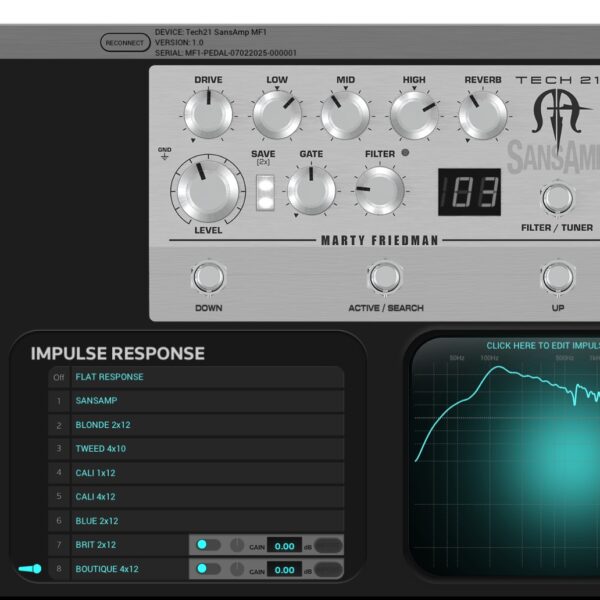The width and height of the screenshot is (600, 600).
Task: Click the UP footswitch
Action: click(558, 277)
